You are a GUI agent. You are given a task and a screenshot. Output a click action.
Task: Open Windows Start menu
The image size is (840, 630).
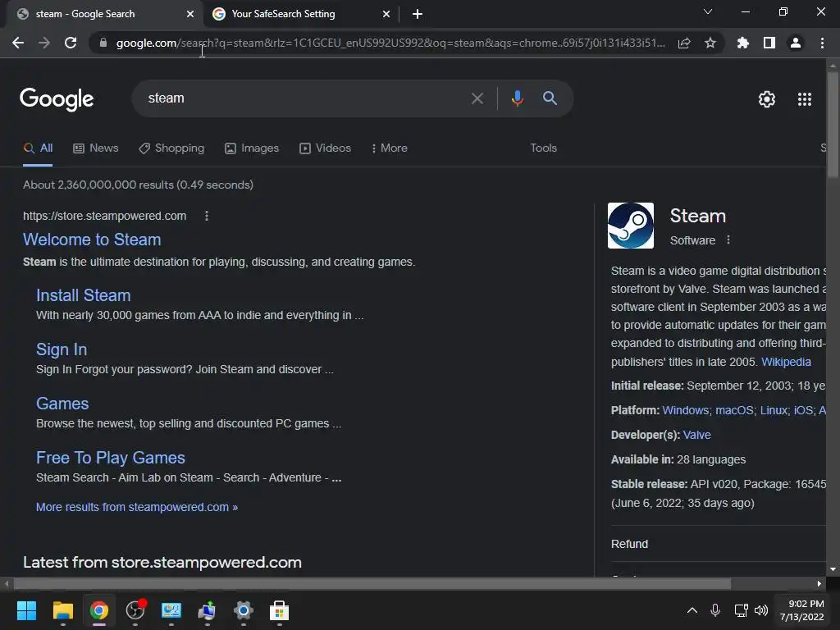(x=27, y=610)
